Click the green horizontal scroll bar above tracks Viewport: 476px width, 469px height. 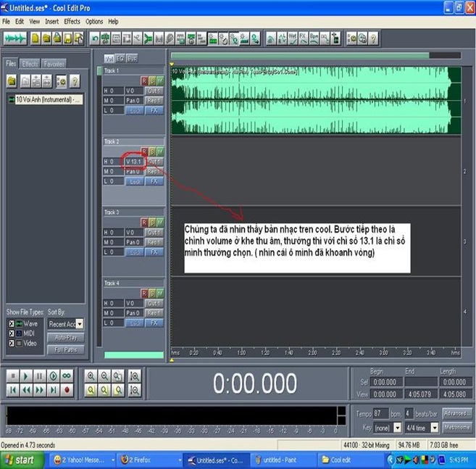coord(300,56)
